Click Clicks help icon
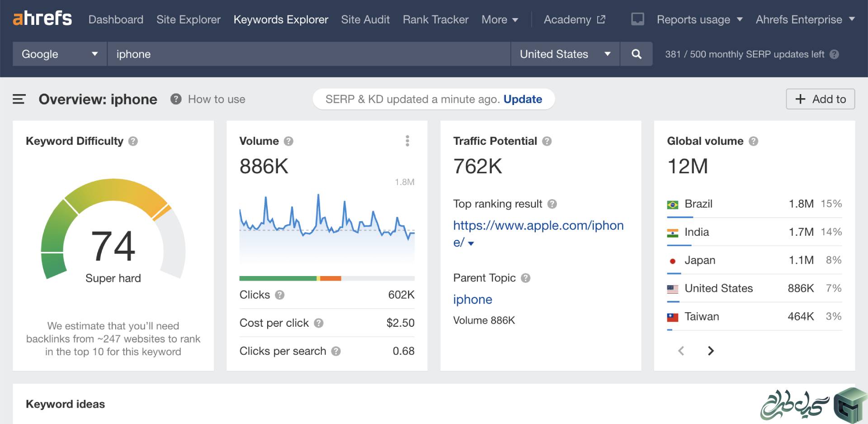Screen dimensions: 868x424 [x=280, y=295]
